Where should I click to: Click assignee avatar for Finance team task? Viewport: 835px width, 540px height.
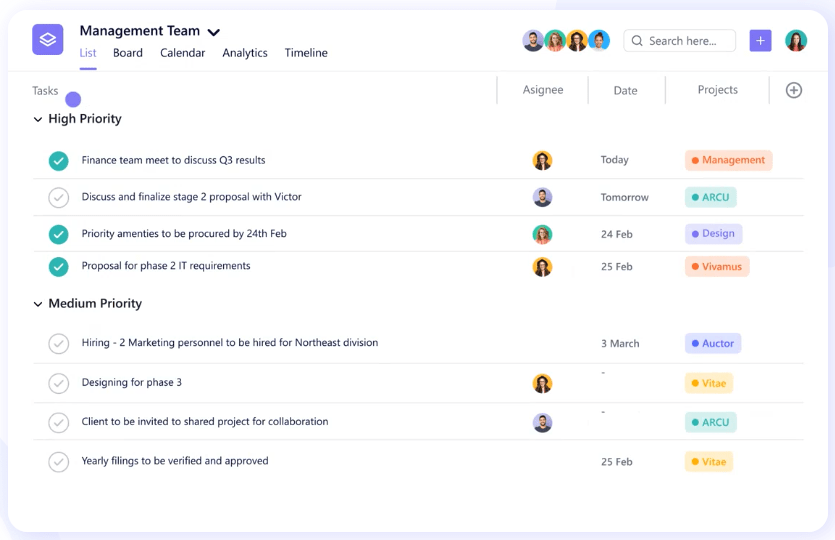coord(542,160)
